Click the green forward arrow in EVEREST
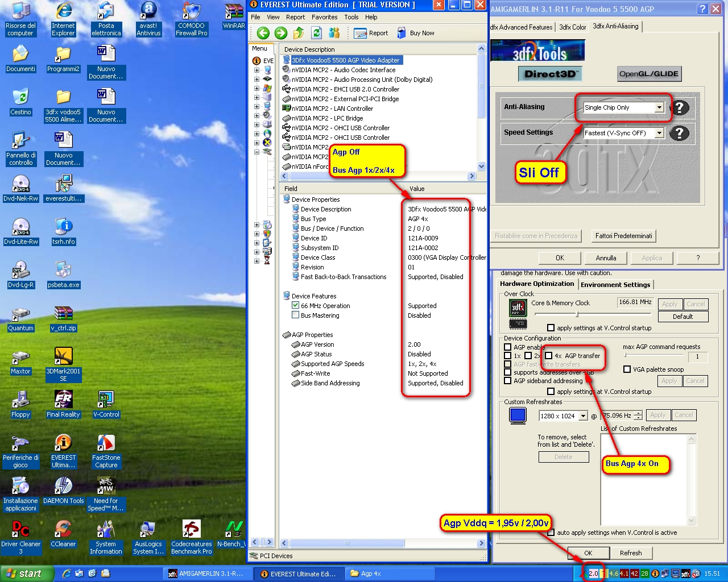The height and width of the screenshot is (582, 728). (x=281, y=33)
